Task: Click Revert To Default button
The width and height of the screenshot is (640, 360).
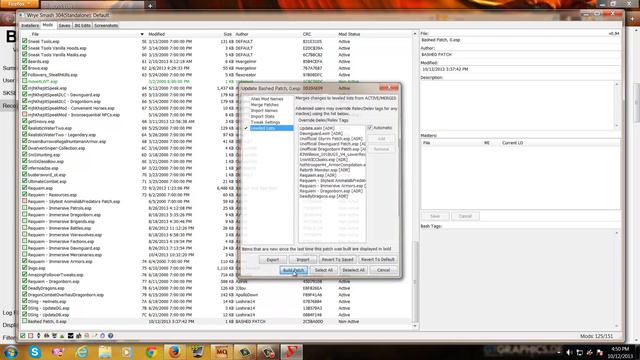Action: click(378, 260)
